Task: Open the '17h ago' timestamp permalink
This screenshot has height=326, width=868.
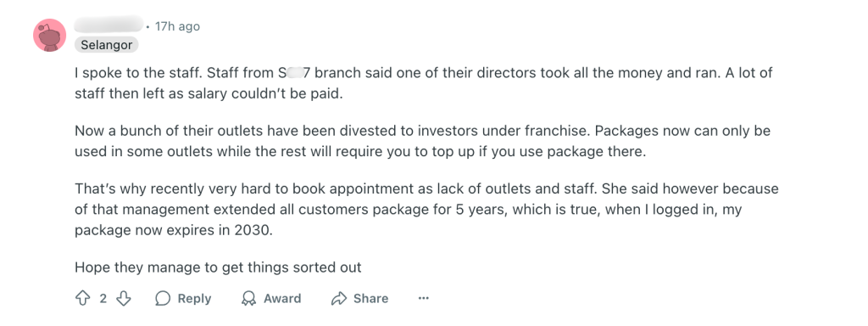Action: [x=177, y=26]
